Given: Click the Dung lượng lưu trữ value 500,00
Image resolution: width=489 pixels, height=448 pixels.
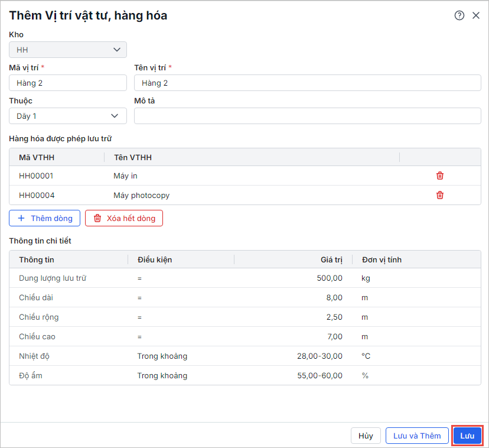Looking at the screenshot, I should 330,278.
